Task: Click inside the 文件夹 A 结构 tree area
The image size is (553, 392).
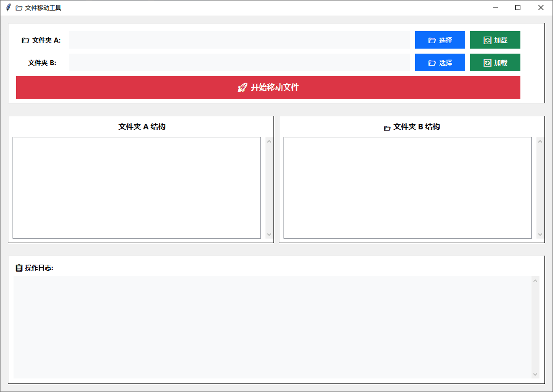Action: click(x=136, y=187)
